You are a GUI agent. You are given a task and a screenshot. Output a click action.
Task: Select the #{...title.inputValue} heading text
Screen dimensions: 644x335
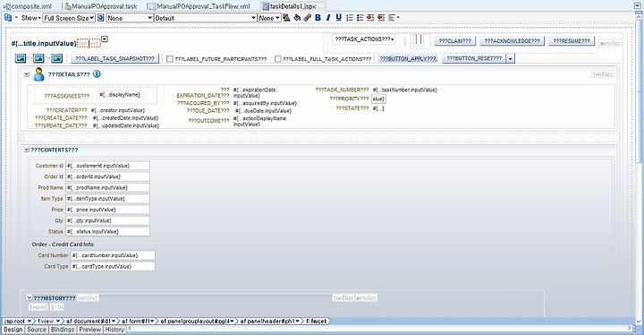44,43
